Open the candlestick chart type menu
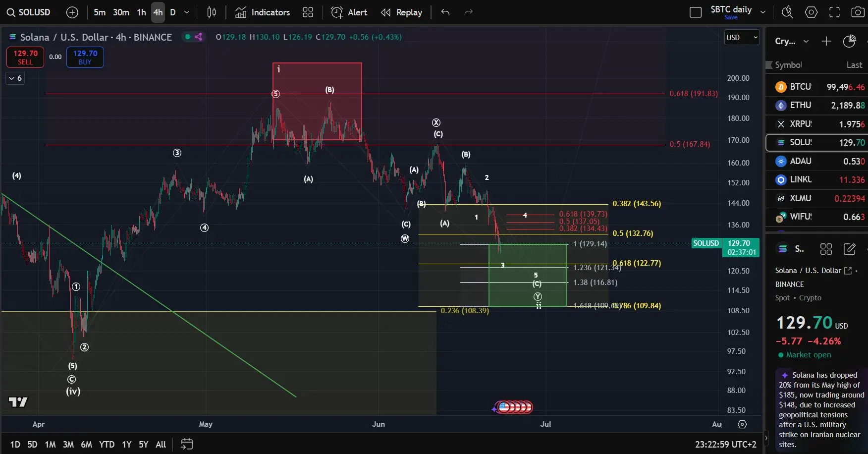 tap(212, 12)
